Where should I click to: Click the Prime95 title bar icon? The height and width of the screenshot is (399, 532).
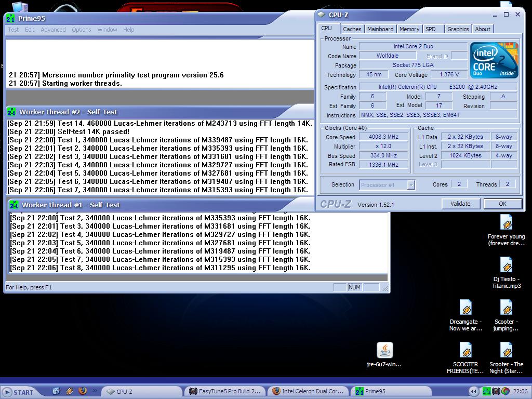[10, 18]
